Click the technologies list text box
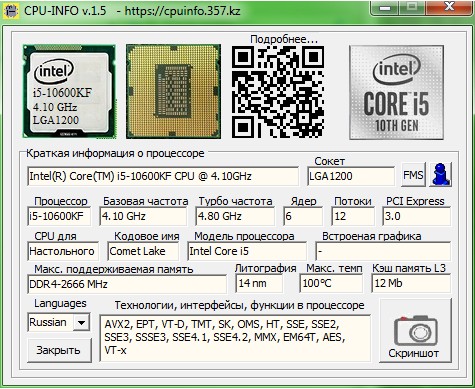475x389 pixels. (x=235, y=338)
